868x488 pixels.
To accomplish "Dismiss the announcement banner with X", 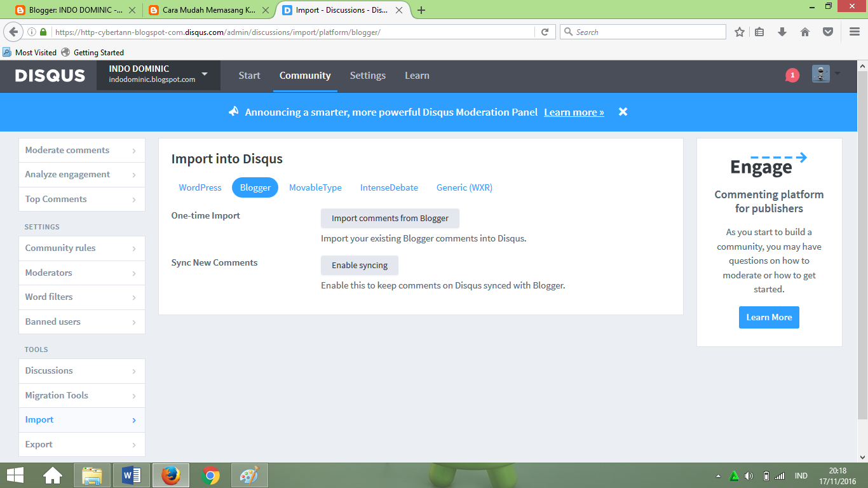I will pos(623,112).
